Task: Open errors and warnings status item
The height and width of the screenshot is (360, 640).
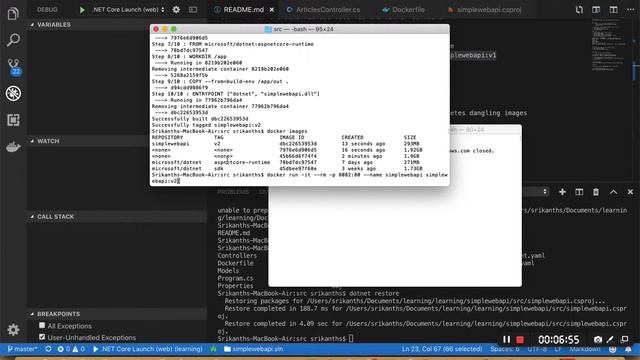Action: click(x=71, y=349)
